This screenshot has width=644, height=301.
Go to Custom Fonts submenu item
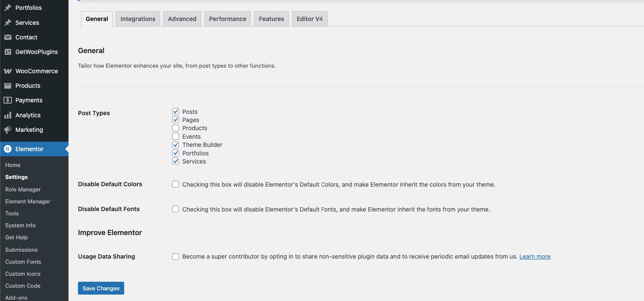tap(23, 262)
